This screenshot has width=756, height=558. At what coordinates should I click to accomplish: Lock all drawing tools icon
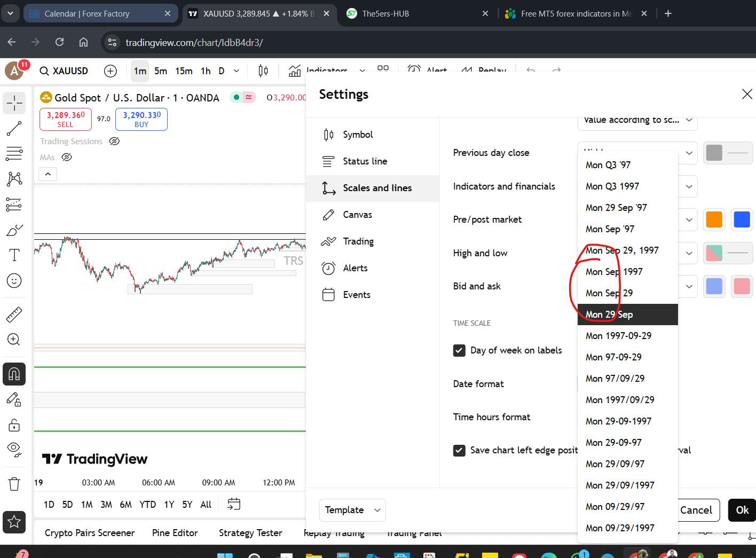pos(14,425)
